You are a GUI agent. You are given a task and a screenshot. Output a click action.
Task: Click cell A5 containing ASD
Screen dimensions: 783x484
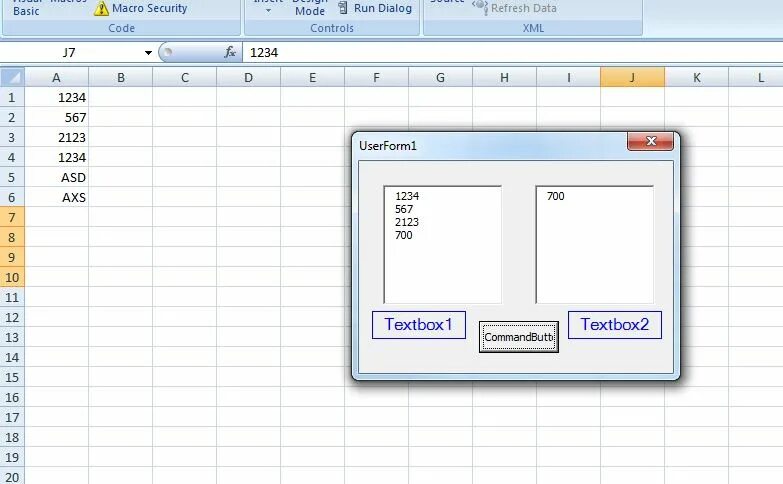point(56,177)
